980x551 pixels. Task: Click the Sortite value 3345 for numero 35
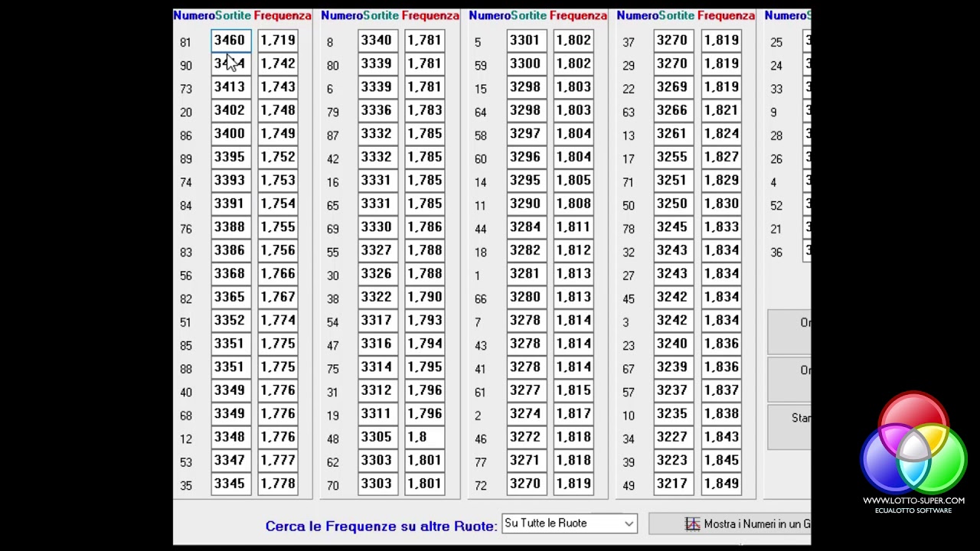click(x=230, y=484)
